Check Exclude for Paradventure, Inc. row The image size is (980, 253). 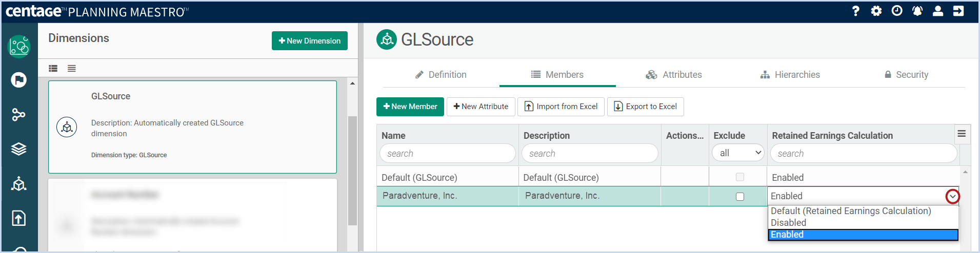[740, 197]
